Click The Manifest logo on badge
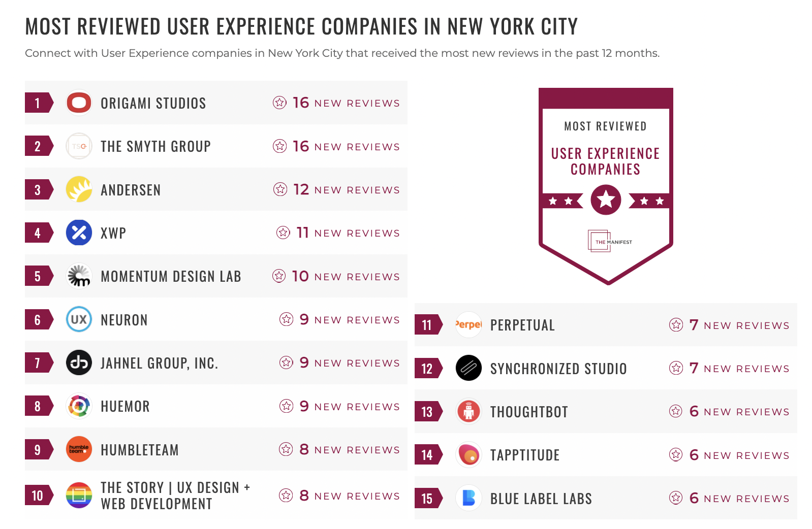The height and width of the screenshot is (529, 812). pyautogui.click(x=610, y=242)
